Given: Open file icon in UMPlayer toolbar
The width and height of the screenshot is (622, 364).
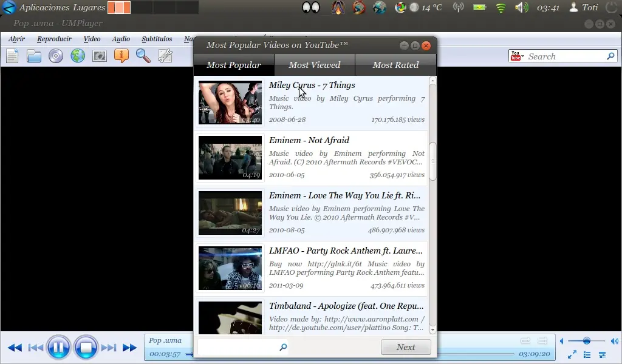Looking at the screenshot, I should pos(12,56).
